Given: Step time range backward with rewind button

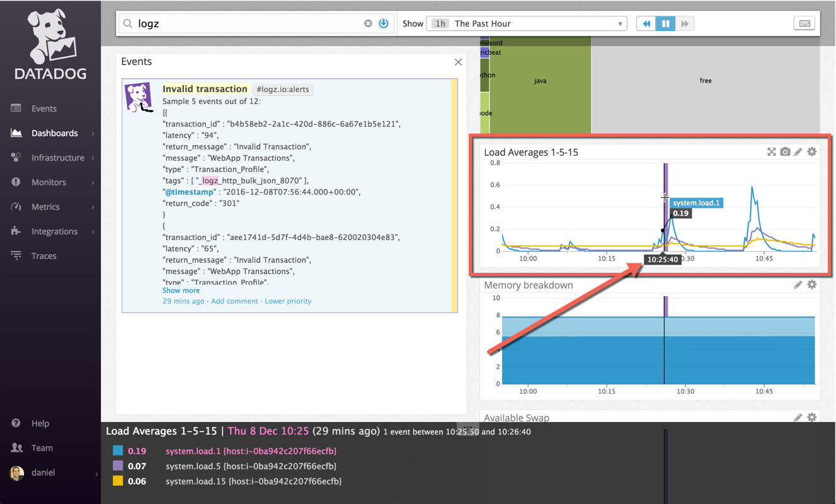Looking at the screenshot, I should coord(646,23).
